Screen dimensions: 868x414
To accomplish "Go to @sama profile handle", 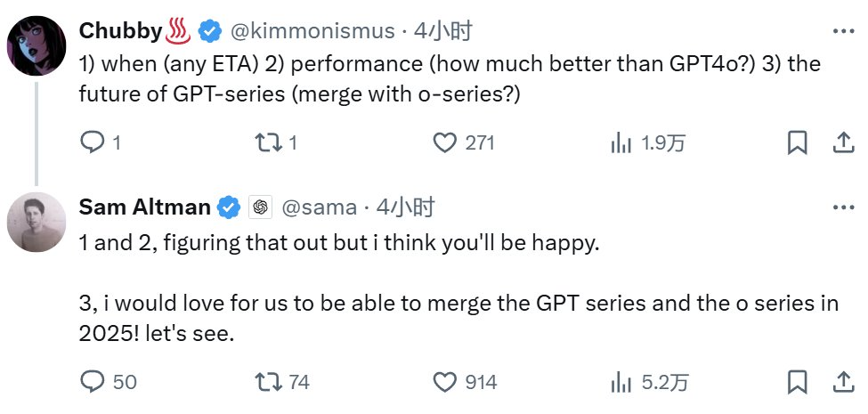I will pyautogui.click(x=319, y=207).
